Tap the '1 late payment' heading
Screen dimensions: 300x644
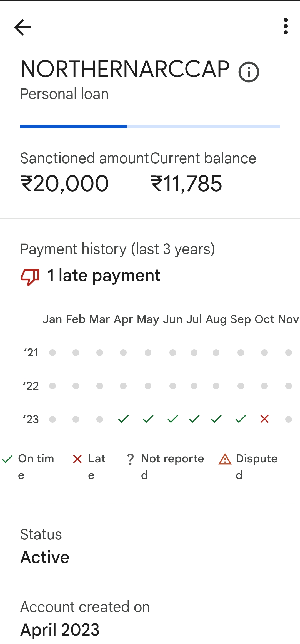click(104, 276)
